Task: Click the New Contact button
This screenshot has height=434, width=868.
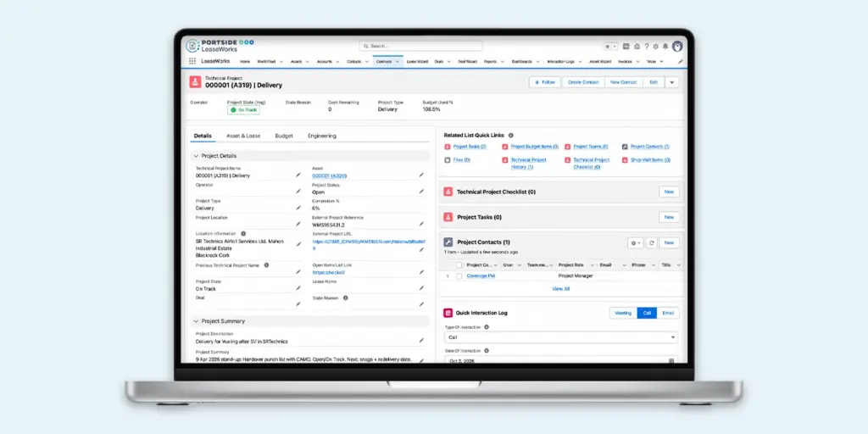Action: 623,82
